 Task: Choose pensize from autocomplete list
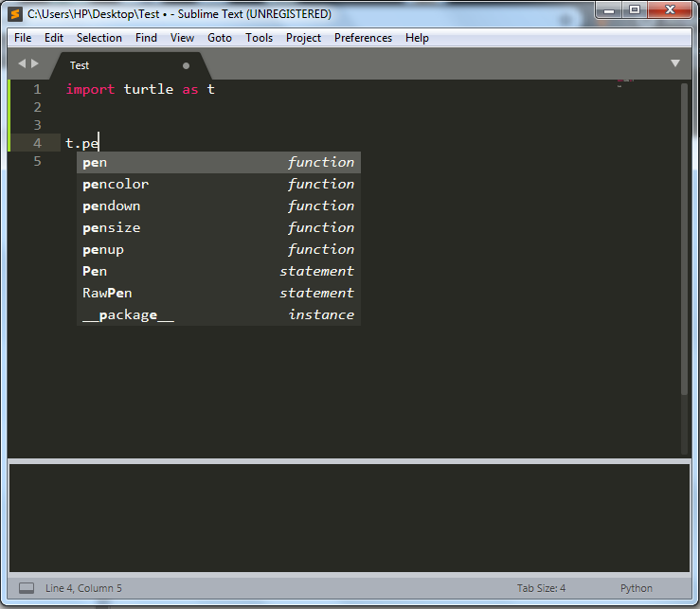click(x=219, y=228)
